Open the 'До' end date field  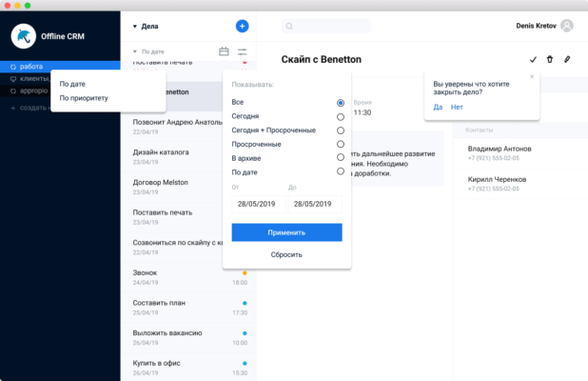coord(314,204)
